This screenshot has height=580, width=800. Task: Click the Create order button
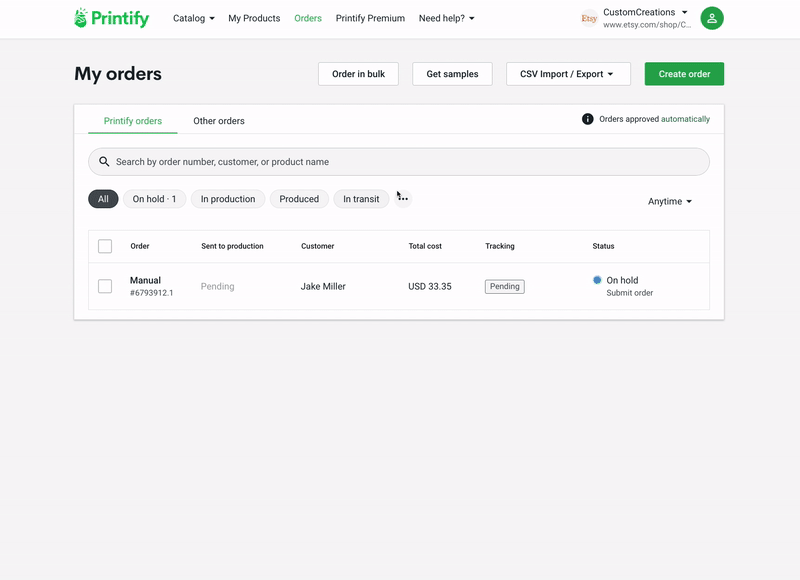point(684,73)
